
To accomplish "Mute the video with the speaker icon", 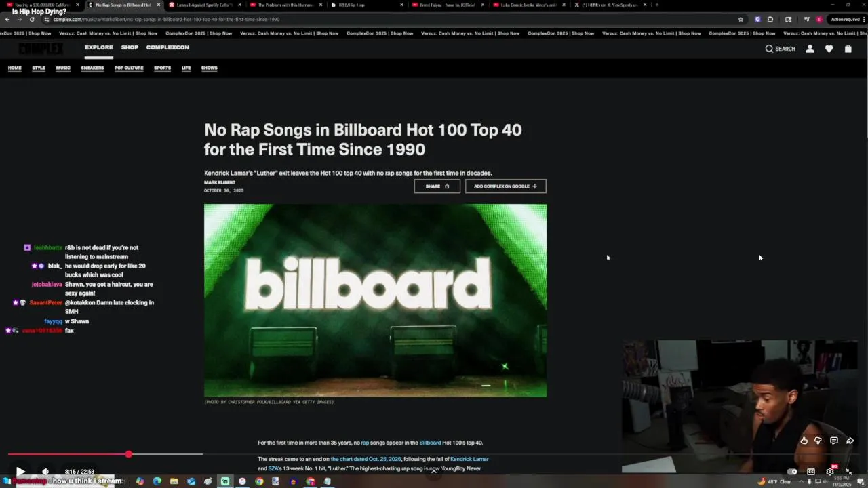I will (45, 472).
